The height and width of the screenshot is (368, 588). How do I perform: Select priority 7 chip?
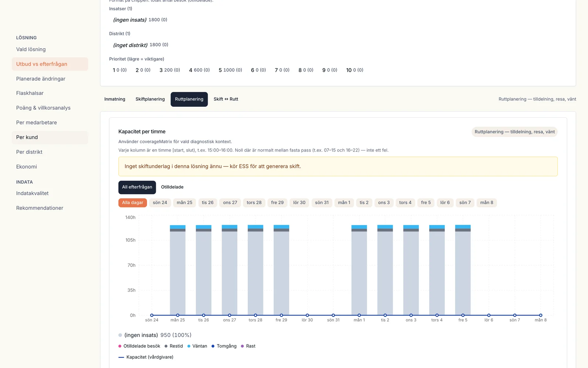click(282, 70)
